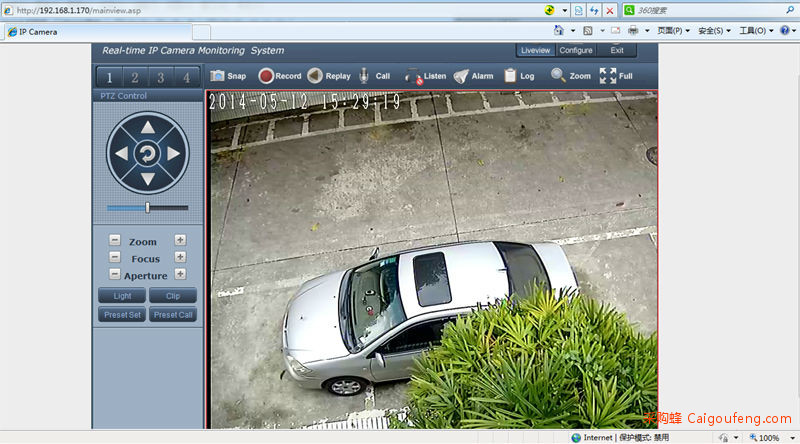Click the RSS feeds icon

588,31
